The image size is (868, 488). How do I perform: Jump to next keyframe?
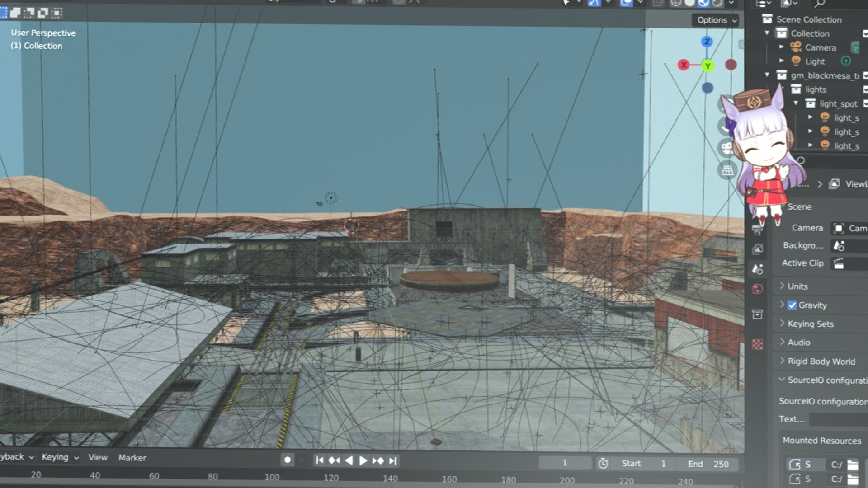(x=378, y=460)
